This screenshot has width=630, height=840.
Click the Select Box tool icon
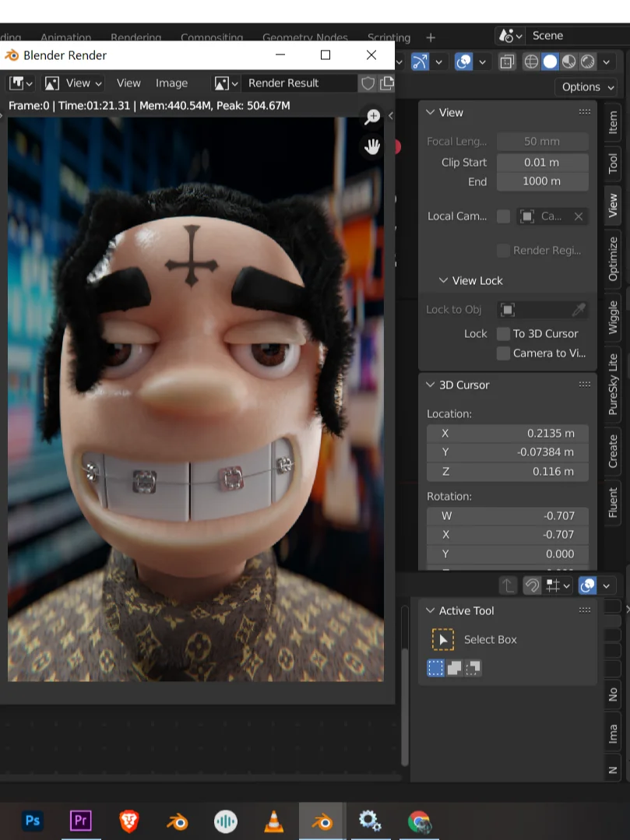443,640
